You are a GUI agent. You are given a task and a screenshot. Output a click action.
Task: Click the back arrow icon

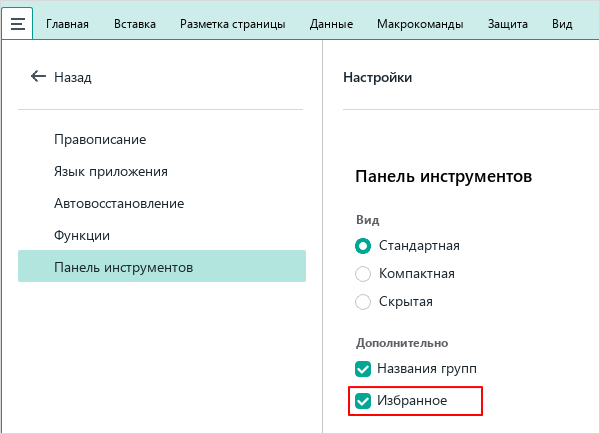click(38, 77)
